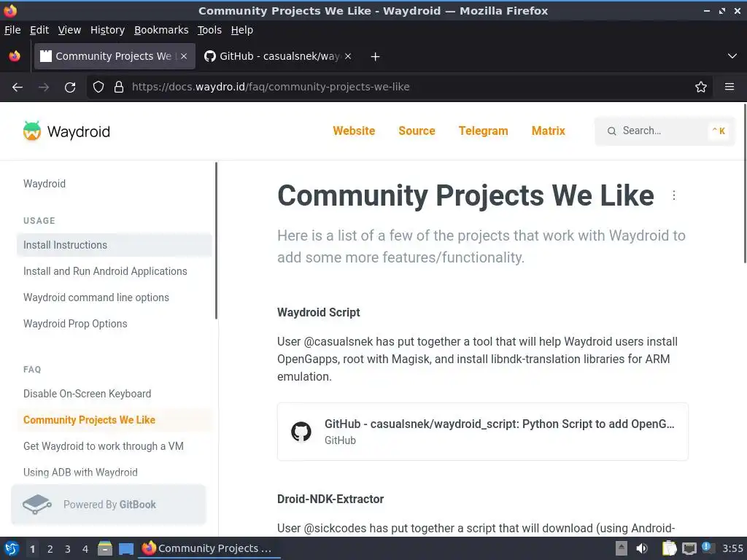Screen dimensions: 747x560
Task: Open a new tab with the plus button
Action: coord(376,57)
